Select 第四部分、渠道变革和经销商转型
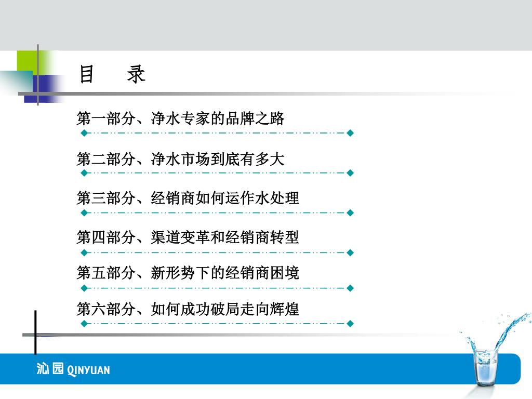 [x=188, y=237]
